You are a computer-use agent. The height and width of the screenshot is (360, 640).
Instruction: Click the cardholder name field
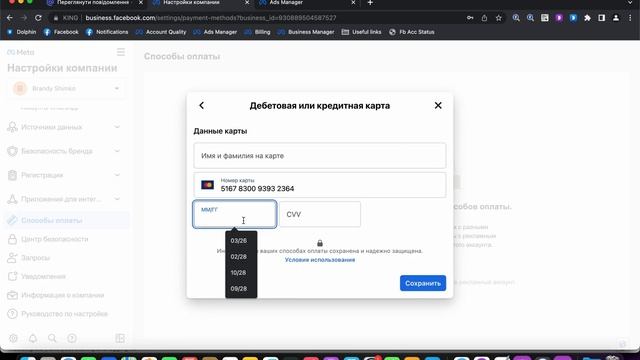click(320, 156)
